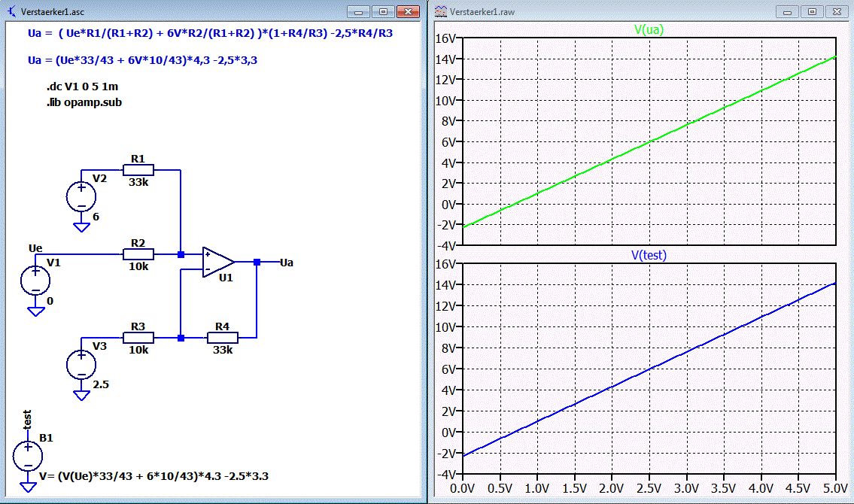The height and width of the screenshot is (504, 854).
Task: Click the Verstaerker1.asc schematic window icon
Action: pyautogui.click(x=11, y=11)
